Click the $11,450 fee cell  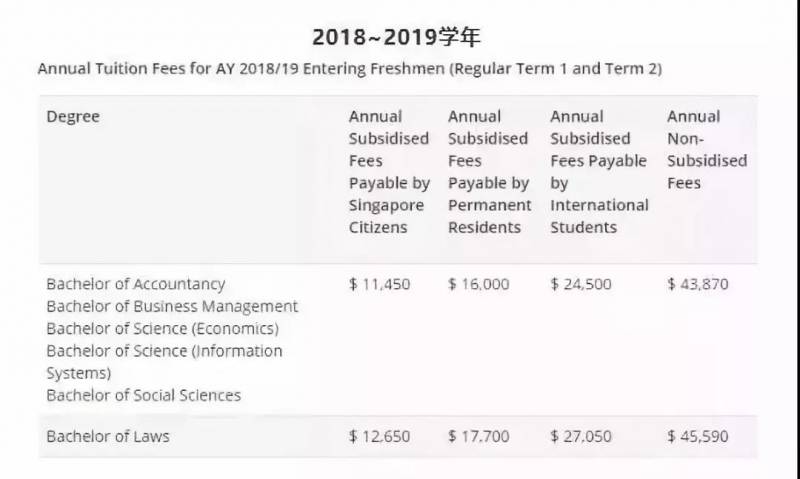[379, 284]
